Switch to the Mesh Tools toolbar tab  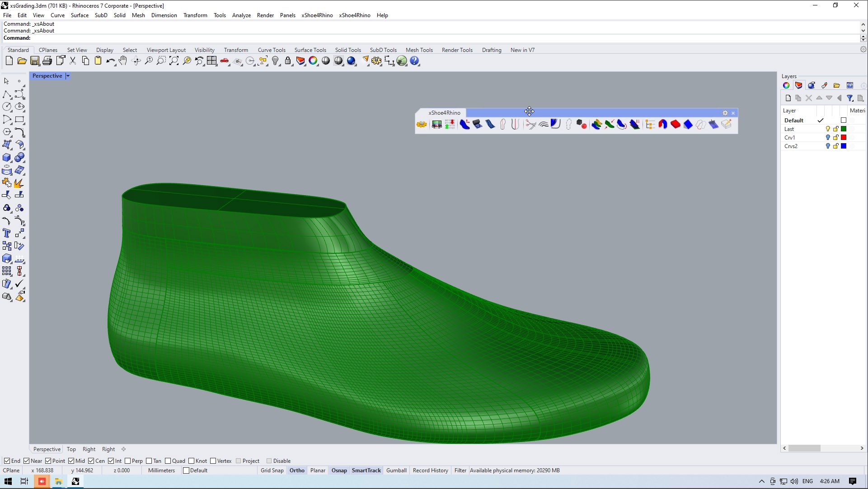[x=419, y=50]
